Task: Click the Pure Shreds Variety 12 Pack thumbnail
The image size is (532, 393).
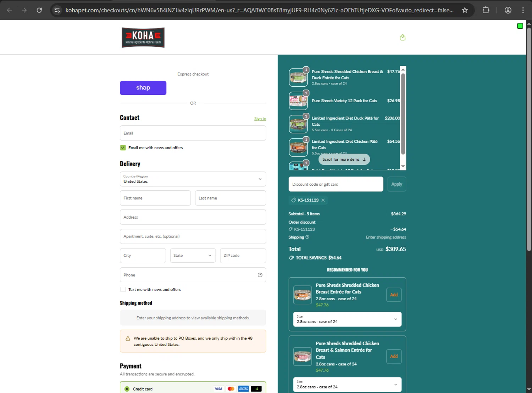Action: pos(298,101)
